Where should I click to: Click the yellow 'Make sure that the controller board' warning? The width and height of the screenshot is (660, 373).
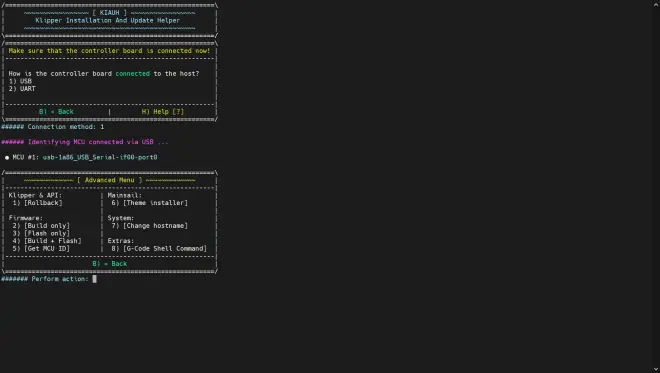click(x=109, y=51)
